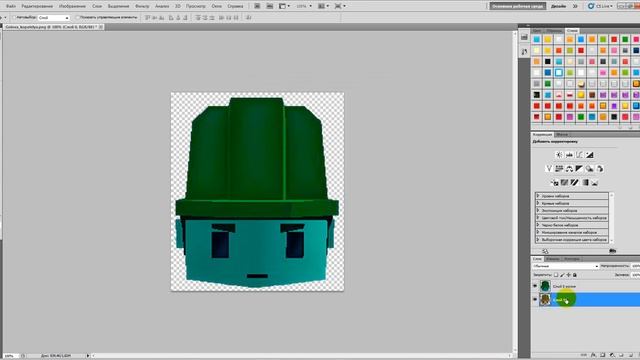
Task: Toggle lock image pixels brush icon
Action: 562,275
